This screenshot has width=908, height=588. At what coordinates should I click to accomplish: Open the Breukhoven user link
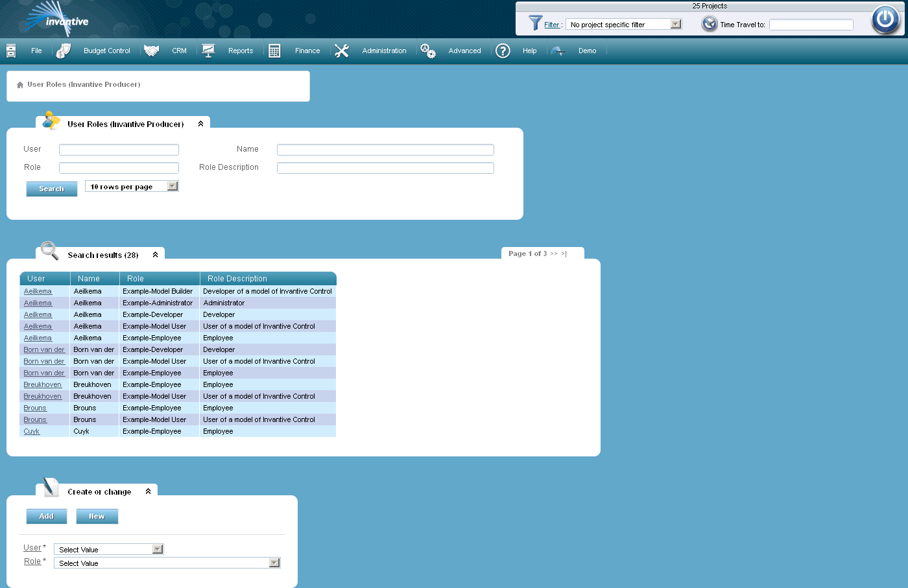[x=42, y=384]
